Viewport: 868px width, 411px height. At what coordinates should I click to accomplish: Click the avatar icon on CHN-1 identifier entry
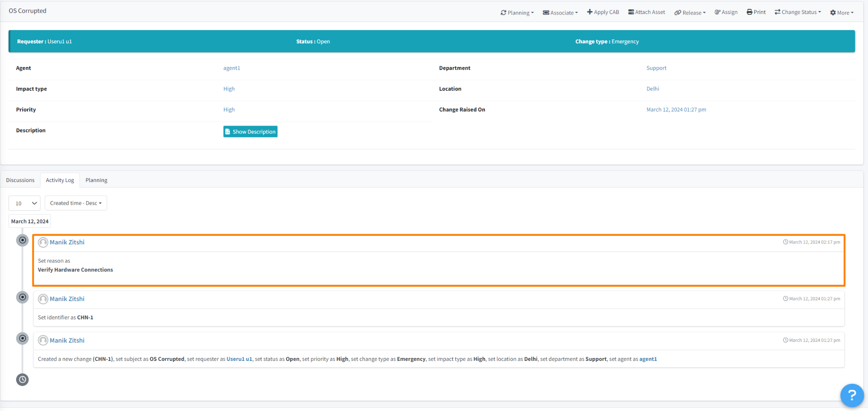(x=43, y=299)
